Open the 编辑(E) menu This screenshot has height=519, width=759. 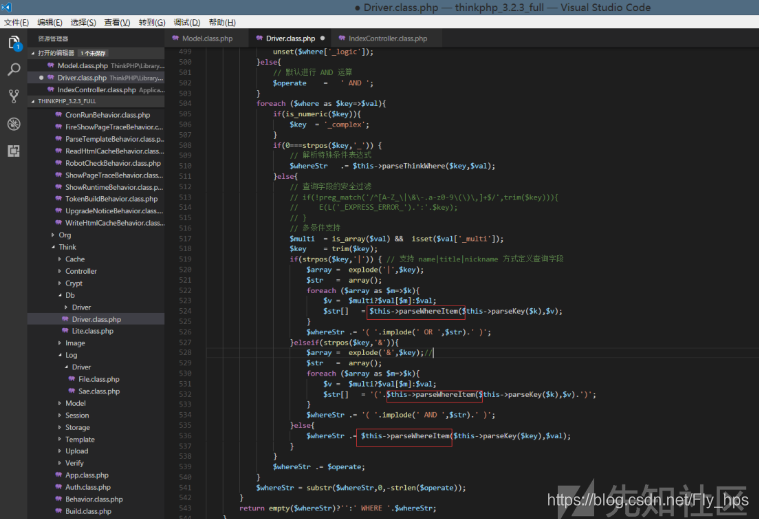pyautogui.click(x=50, y=22)
